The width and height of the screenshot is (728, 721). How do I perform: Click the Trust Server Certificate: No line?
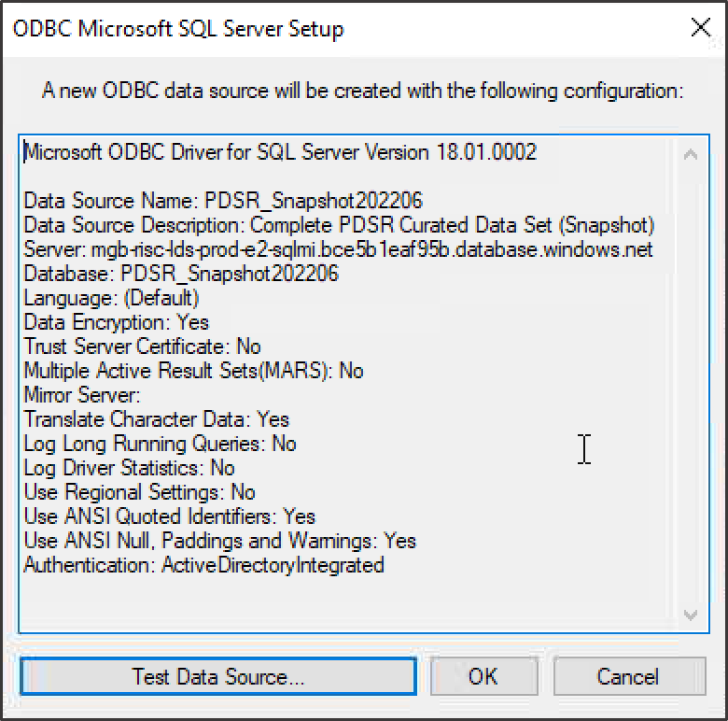click(142, 346)
